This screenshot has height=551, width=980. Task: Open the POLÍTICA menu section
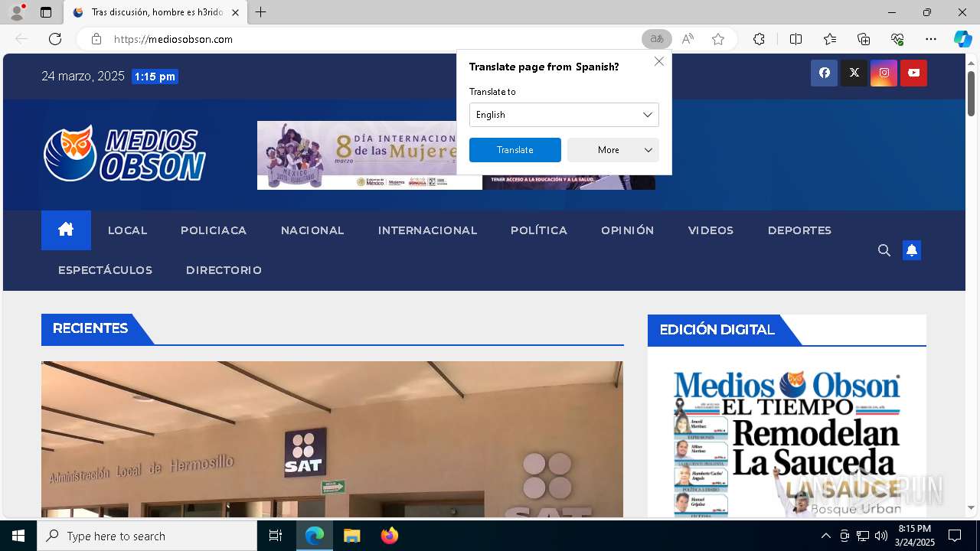(539, 230)
